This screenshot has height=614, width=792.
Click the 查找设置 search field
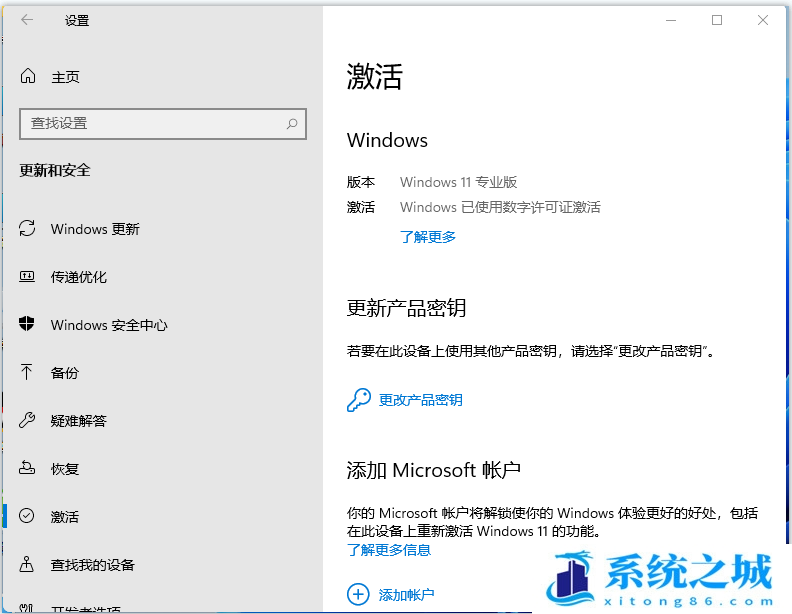163,124
